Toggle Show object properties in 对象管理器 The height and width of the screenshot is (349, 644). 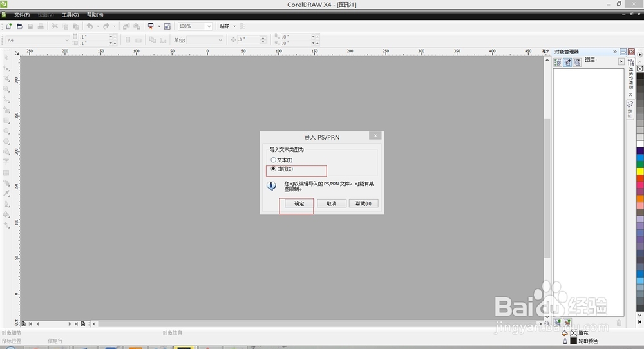coord(558,62)
